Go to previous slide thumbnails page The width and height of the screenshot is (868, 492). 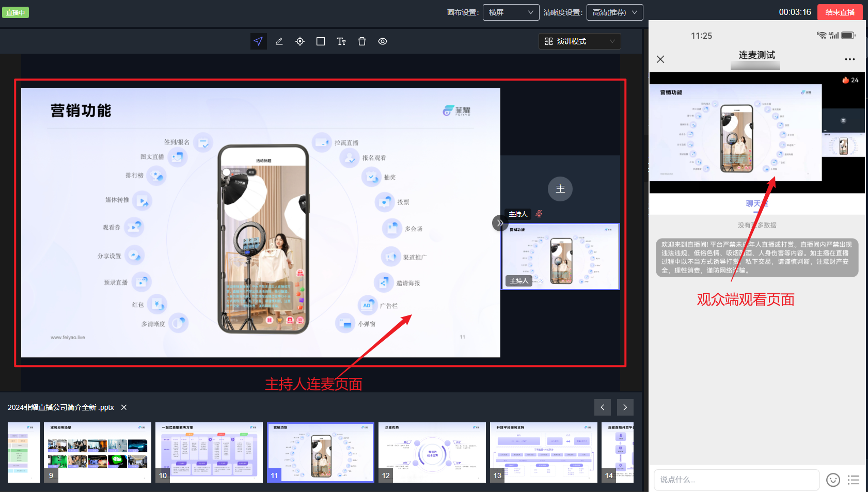point(603,407)
